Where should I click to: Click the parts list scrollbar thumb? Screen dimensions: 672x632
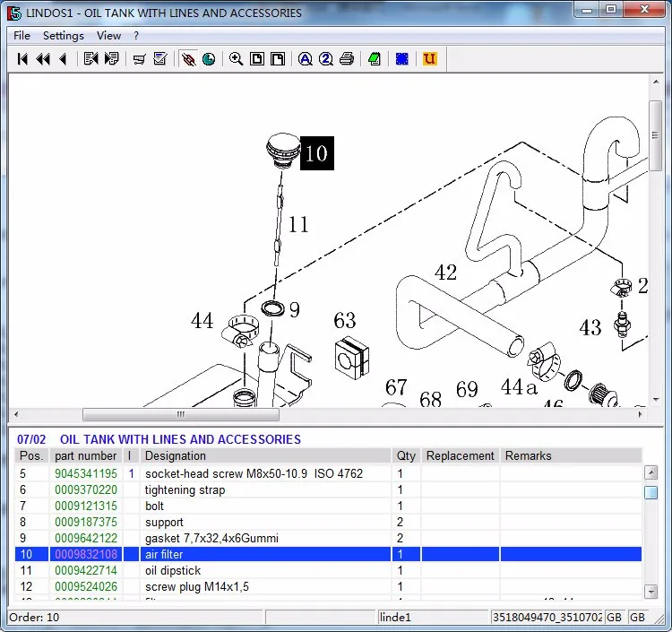coord(651,492)
